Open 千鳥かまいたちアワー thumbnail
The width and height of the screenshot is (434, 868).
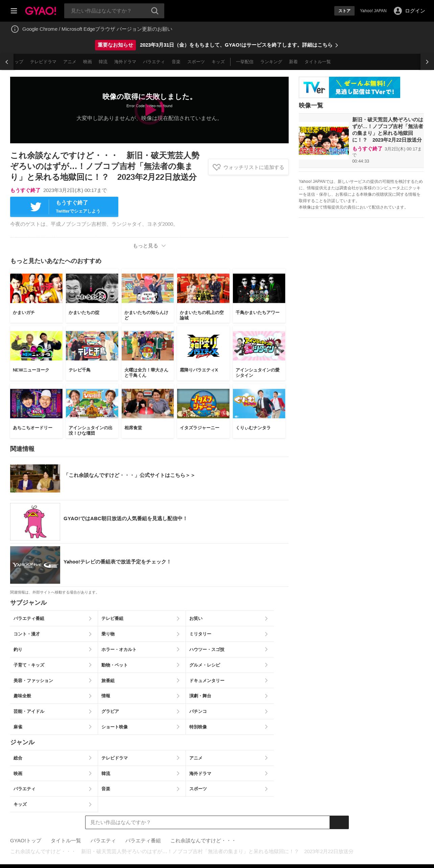click(x=259, y=288)
